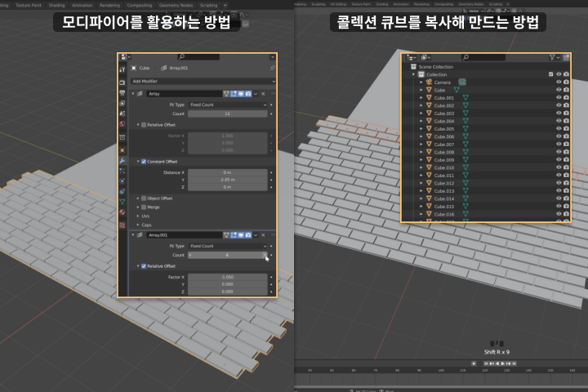Toggle render display for Array modifier

point(248,94)
